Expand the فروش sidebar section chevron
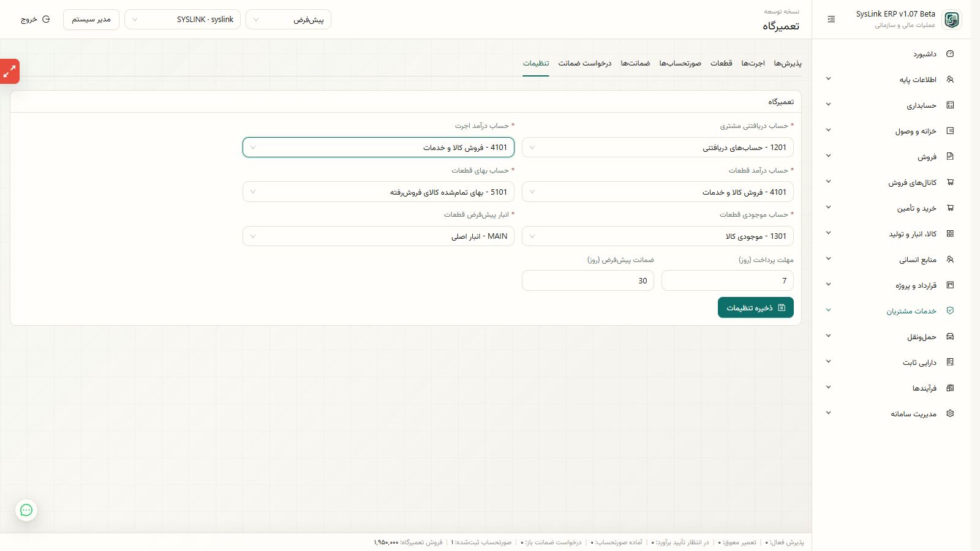Image resolution: width=980 pixels, height=551 pixels. click(x=828, y=157)
